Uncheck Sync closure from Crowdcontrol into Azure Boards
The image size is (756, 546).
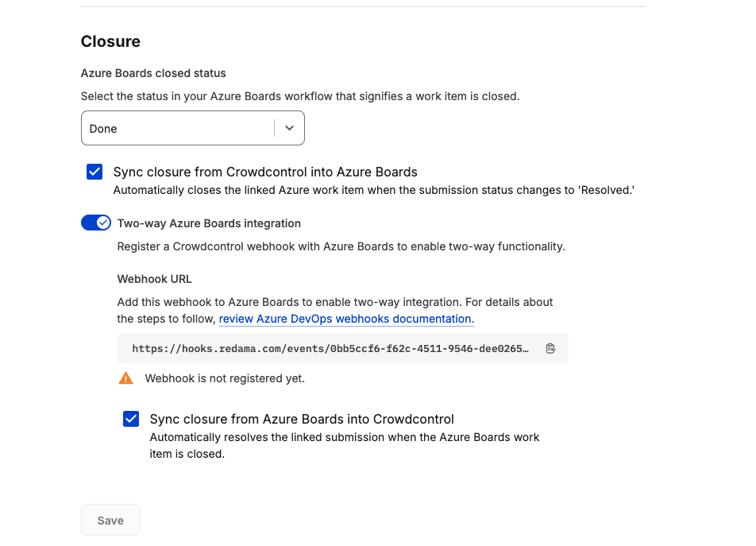click(x=94, y=172)
